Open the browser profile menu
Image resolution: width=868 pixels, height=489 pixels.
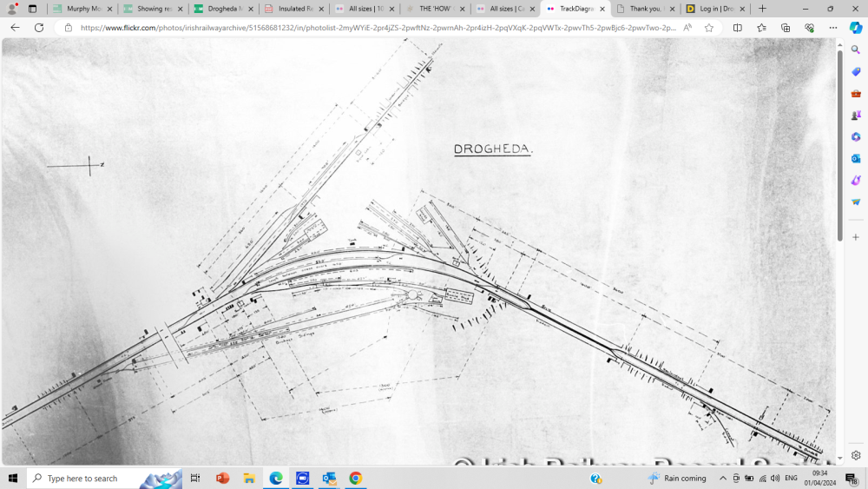pos(12,9)
